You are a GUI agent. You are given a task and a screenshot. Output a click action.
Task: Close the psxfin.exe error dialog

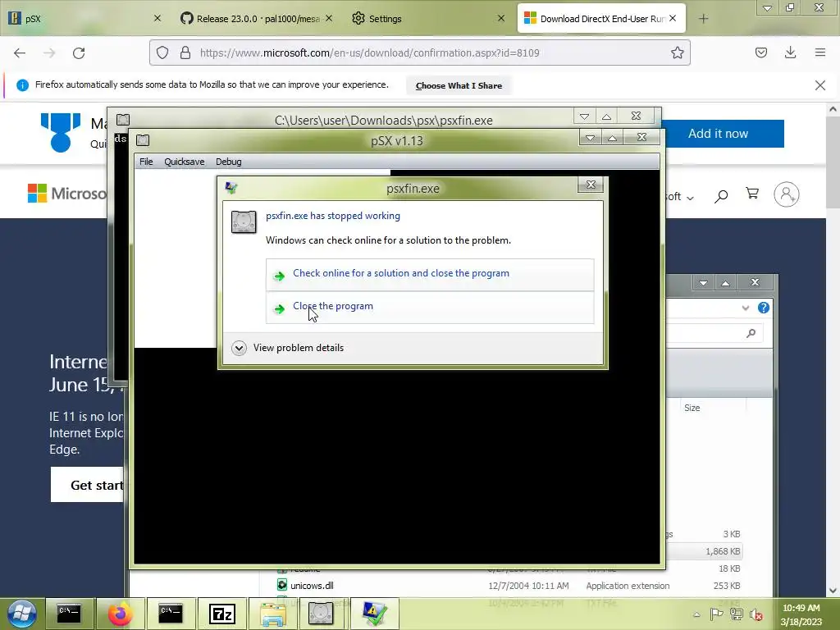click(x=591, y=185)
